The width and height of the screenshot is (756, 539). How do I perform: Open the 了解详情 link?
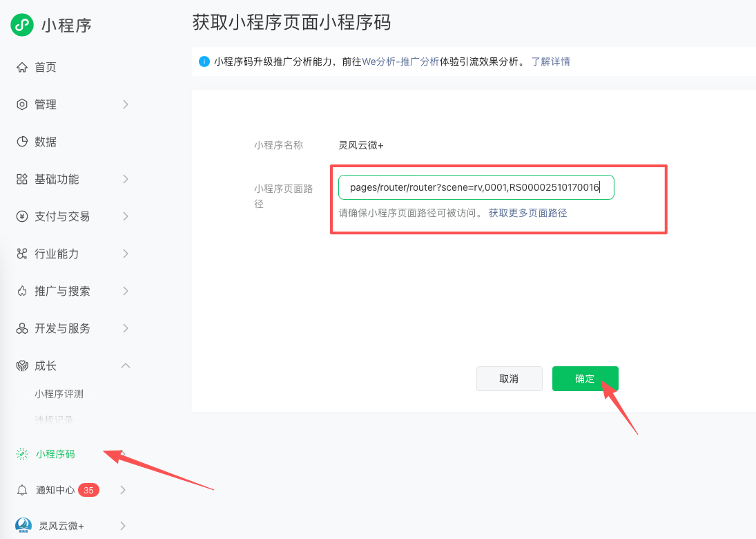point(551,62)
